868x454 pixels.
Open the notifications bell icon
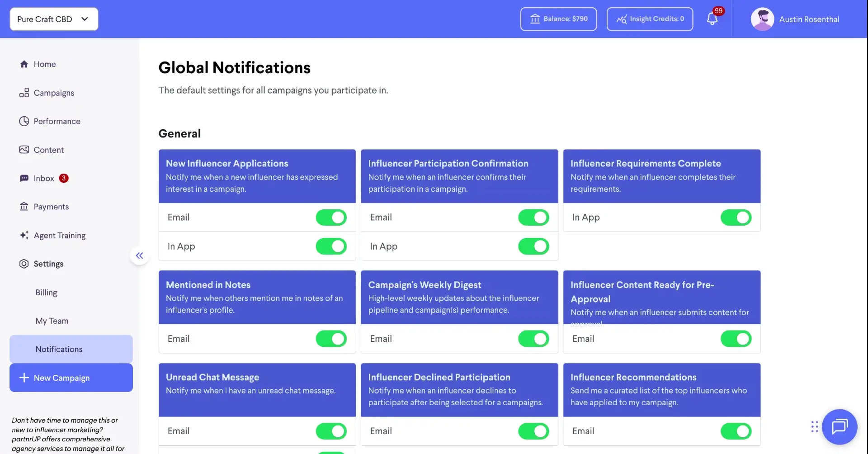pyautogui.click(x=712, y=19)
